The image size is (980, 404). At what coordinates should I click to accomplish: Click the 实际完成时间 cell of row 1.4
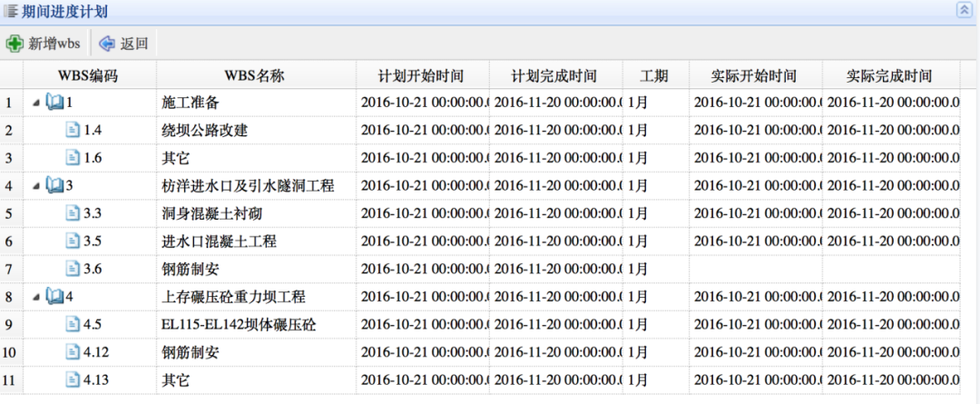point(891,130)
